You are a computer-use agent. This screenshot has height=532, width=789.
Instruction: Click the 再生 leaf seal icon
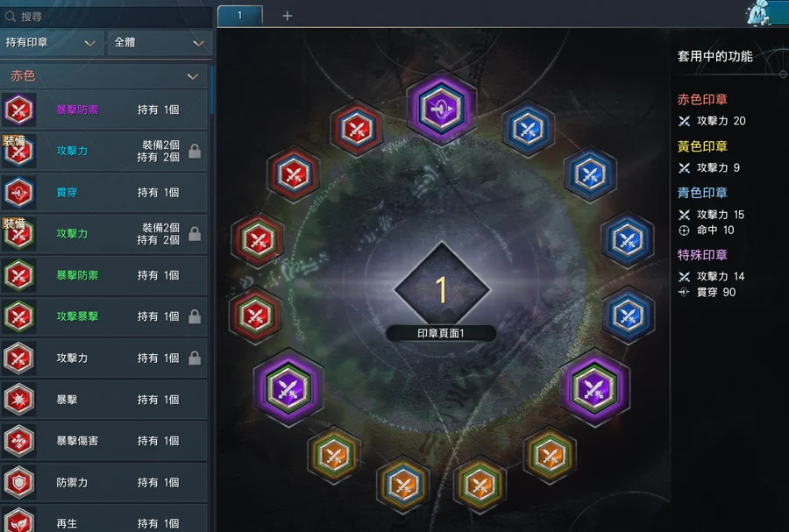[19, 521]
